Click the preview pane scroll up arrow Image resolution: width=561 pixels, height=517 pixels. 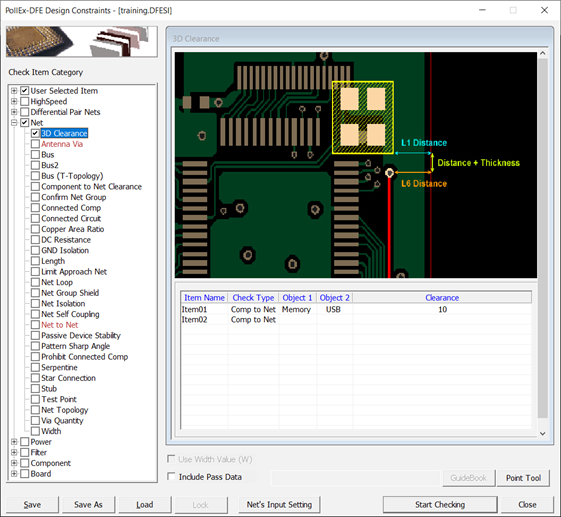click(542, 53)
